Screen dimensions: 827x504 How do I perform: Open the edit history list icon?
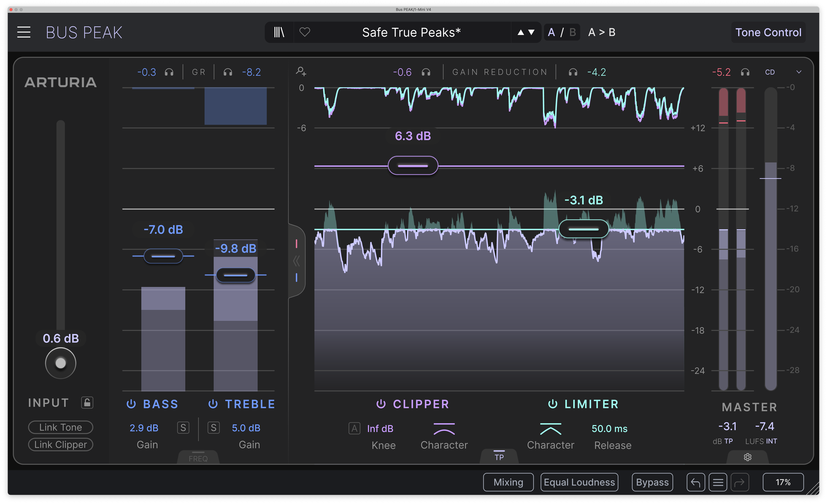pyautogui.click(x=718, y=482)
